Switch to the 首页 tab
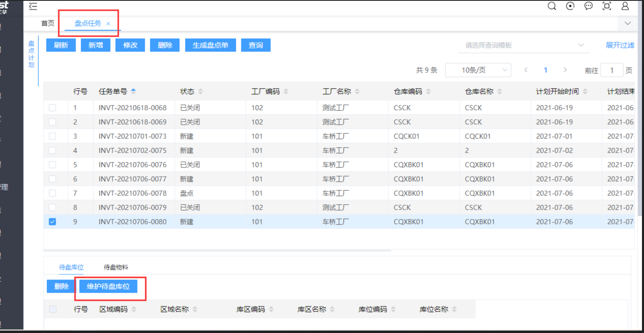 [48, 23]
